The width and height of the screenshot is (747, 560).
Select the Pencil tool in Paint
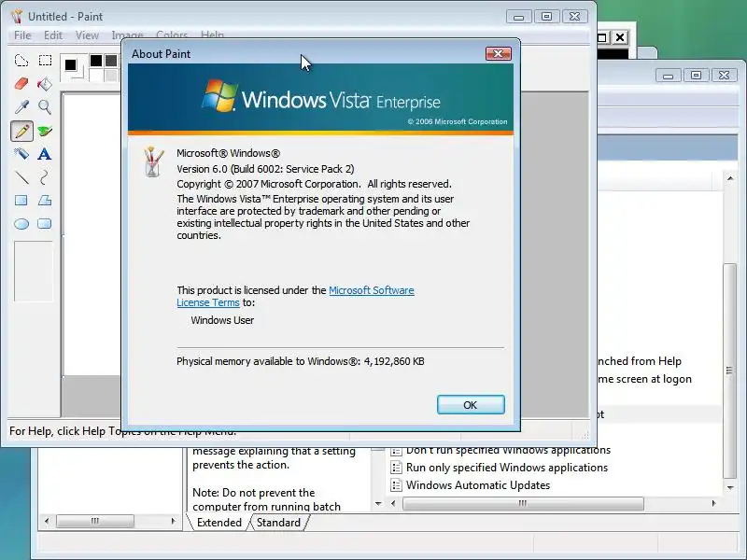point(21,131)
